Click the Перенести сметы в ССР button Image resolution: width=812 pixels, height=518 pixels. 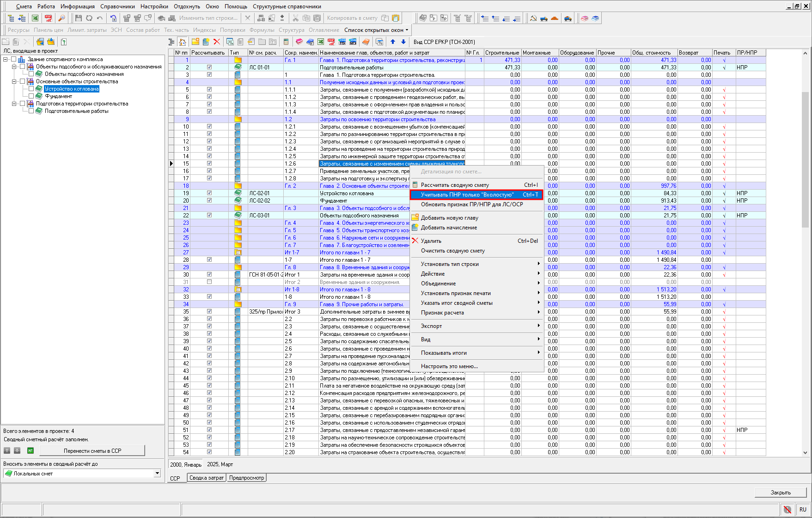(x=92, y=450)
